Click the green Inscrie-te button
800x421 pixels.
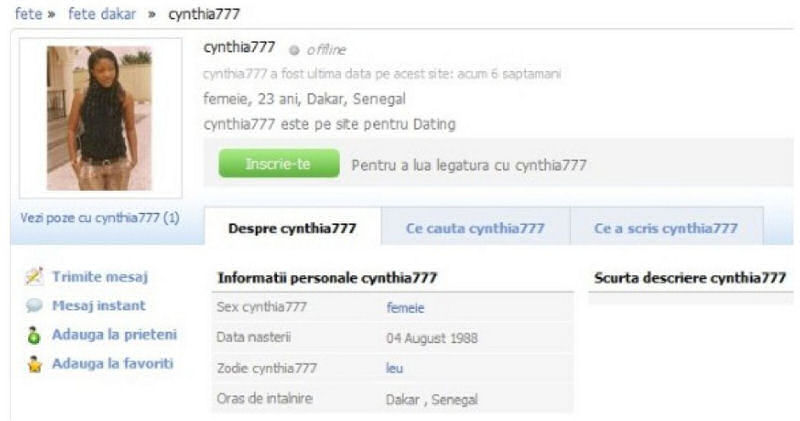[279, 163]
